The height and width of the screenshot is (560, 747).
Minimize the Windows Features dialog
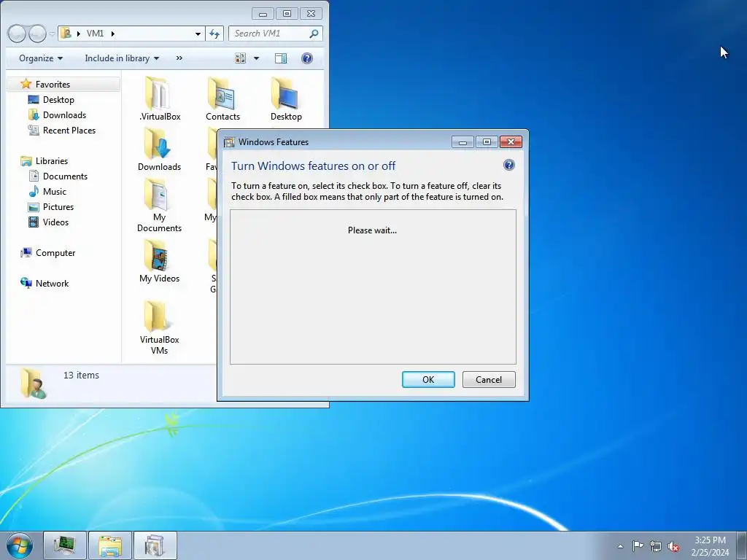[462, 142]
